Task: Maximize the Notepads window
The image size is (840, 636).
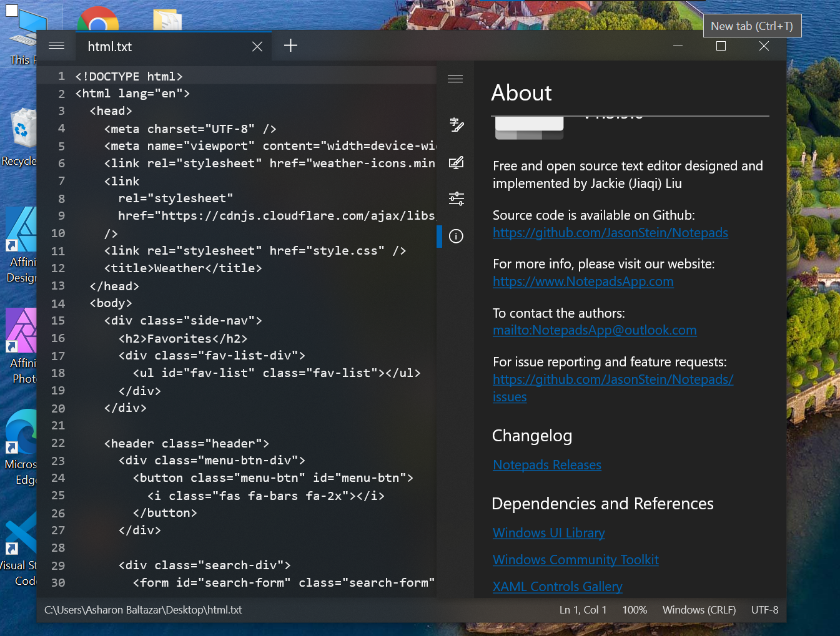Action: pos(721,46)
